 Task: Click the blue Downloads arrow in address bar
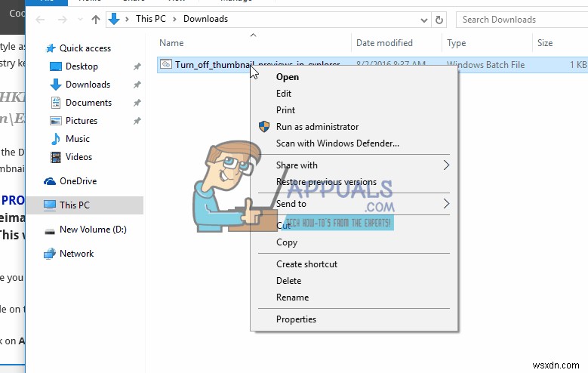[114, 19]
